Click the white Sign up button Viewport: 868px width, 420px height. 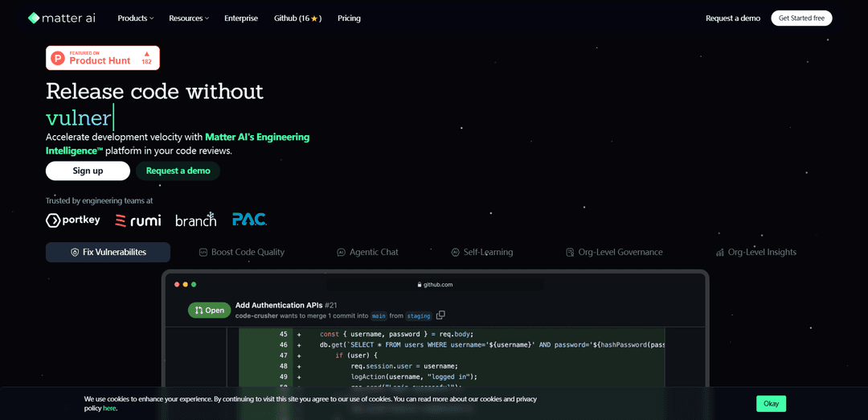[x=88, y=171]
